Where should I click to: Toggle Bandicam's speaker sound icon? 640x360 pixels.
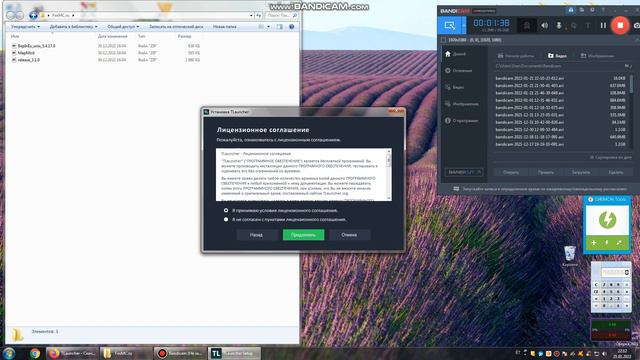(544, 25)
